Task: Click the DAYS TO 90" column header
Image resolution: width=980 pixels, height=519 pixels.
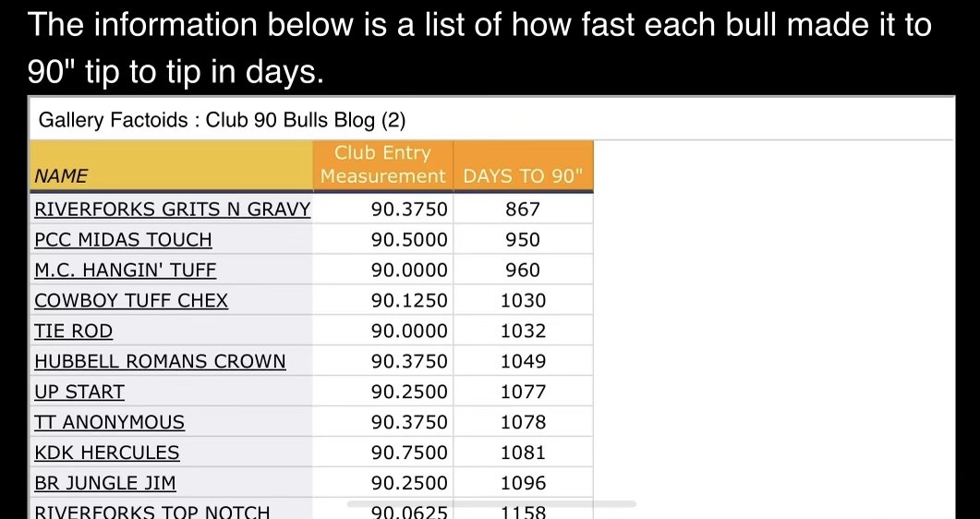Action: [x=523, y=175]
